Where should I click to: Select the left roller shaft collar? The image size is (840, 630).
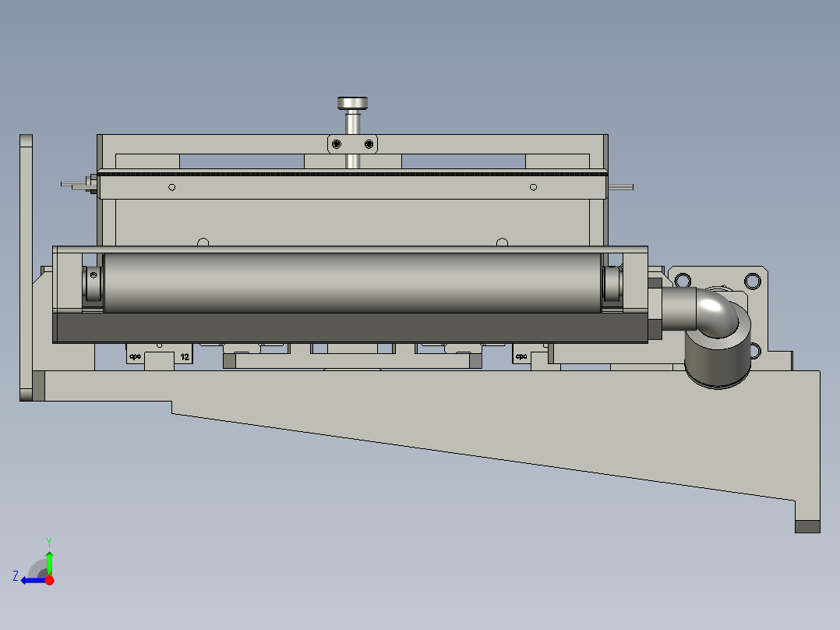[94, 283]
